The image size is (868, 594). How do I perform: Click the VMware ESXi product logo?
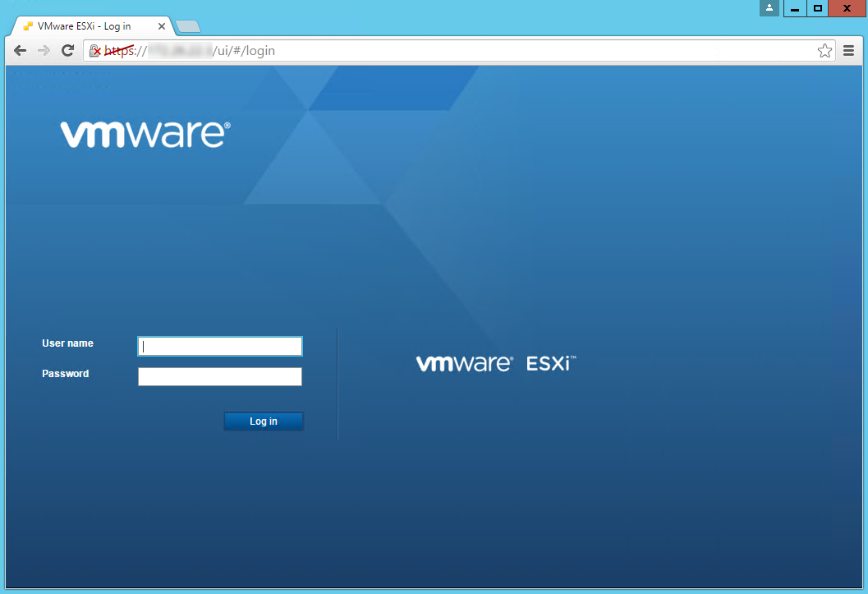click(496, 363)
